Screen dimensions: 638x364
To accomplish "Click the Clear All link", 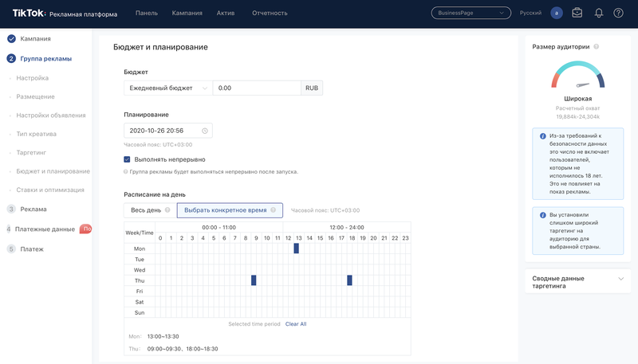I will [x=296, y=324].
